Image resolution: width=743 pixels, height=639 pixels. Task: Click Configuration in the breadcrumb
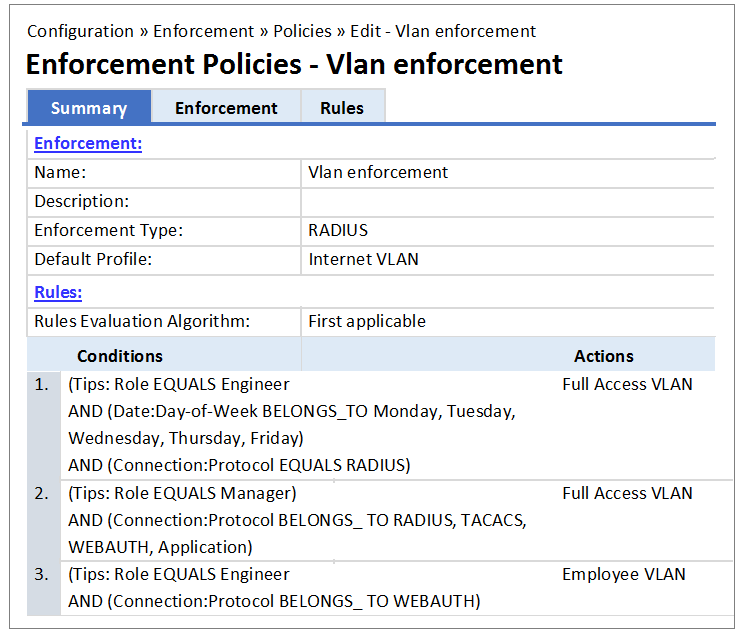80,31
